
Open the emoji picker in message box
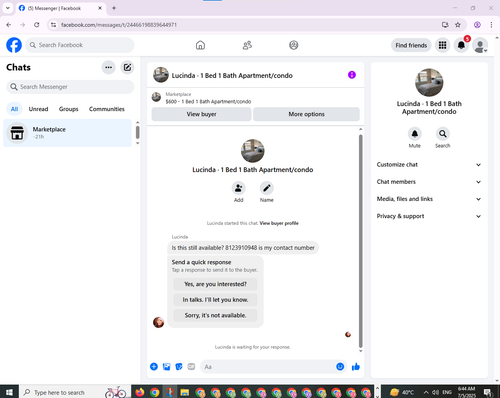click(340, 367)
